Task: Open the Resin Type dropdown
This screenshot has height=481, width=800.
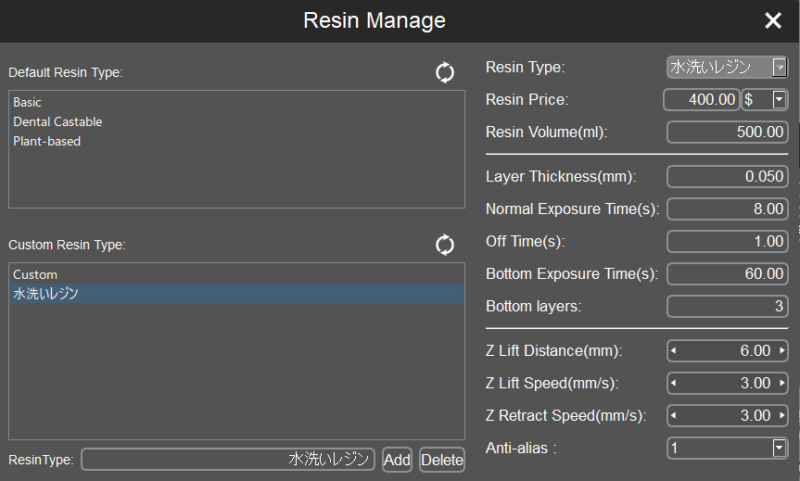Action: [779, 67]
